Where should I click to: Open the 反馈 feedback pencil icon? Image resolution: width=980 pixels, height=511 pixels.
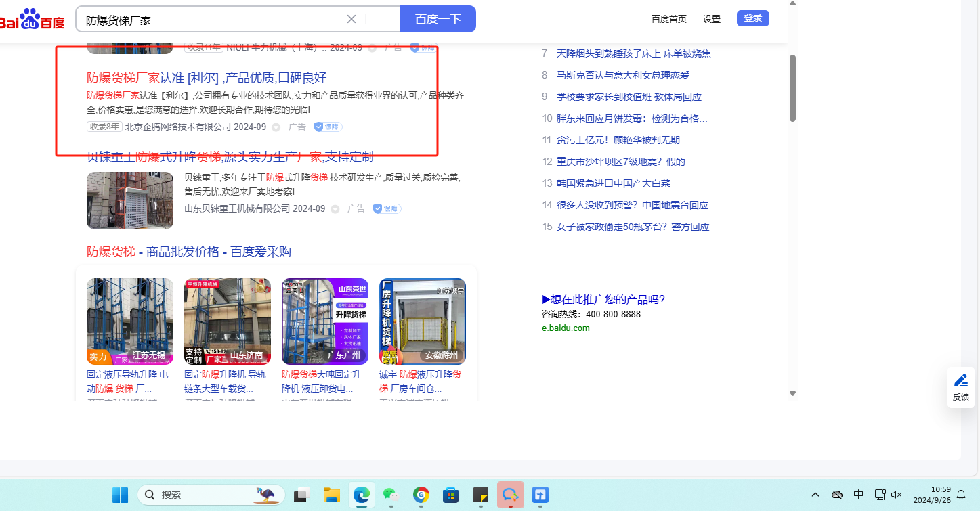[960, 380]
